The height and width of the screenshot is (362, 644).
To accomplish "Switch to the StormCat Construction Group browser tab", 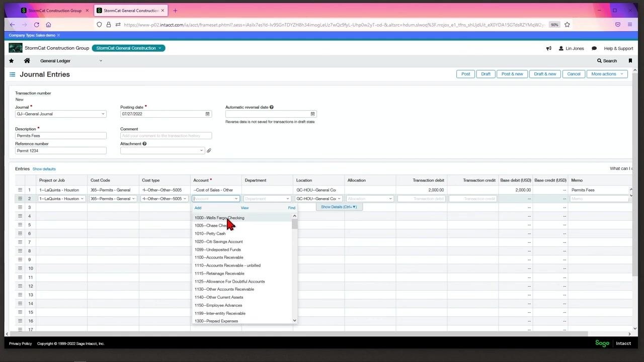I will pyautogui.click(x=55, y=11).
